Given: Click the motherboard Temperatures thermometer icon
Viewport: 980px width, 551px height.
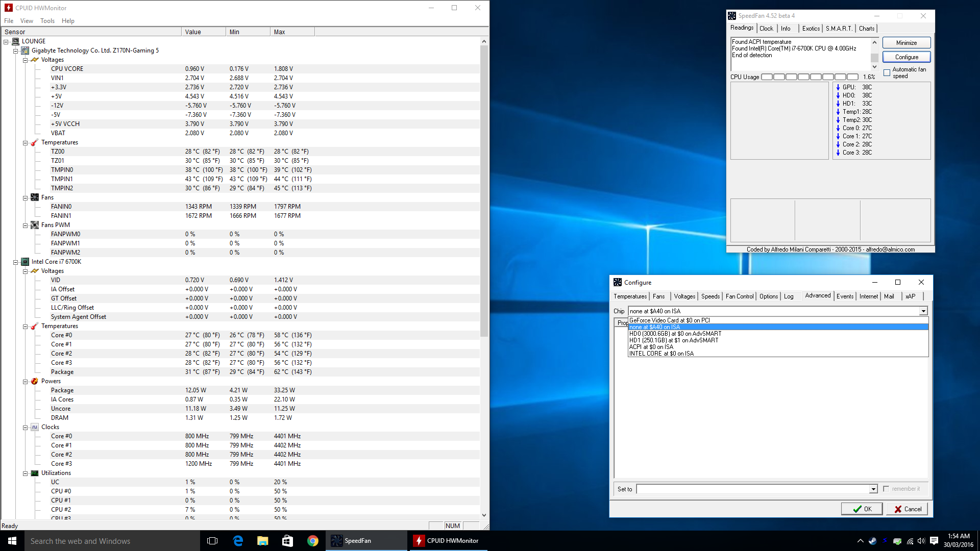Looking at the screenshot, I should coord(35,142).
